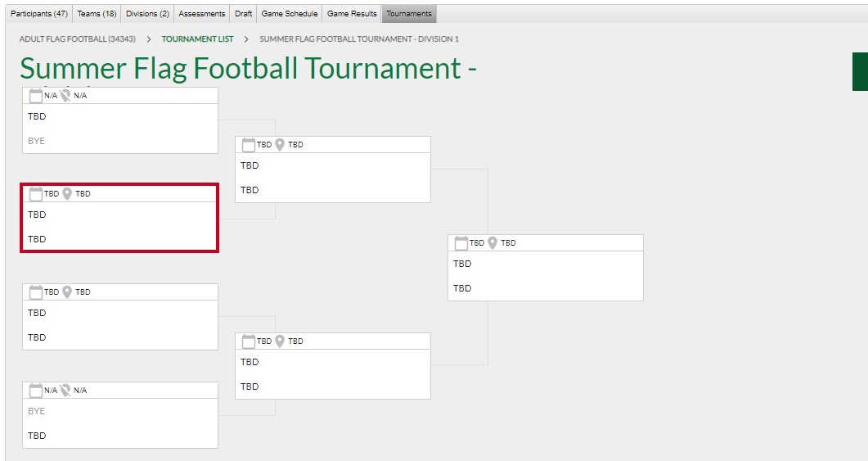Click the green button at right edge

(x=860, y=71)
